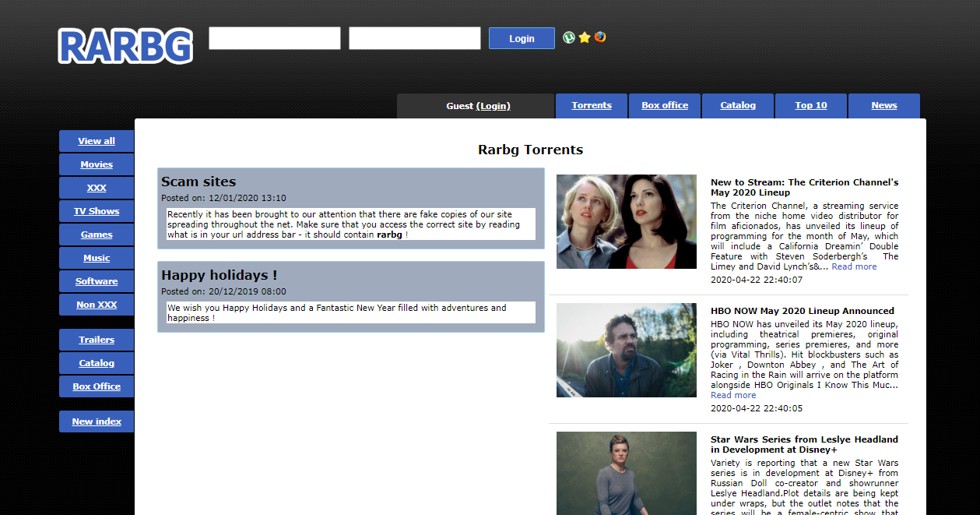
Task: Open Star Wars Series article headline
Action: [804, 444]
